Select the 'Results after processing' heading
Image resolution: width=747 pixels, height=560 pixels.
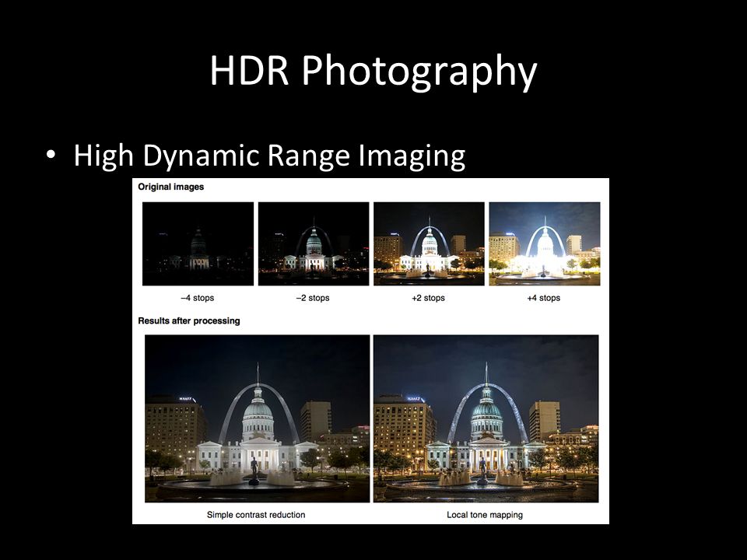point(189,321)
